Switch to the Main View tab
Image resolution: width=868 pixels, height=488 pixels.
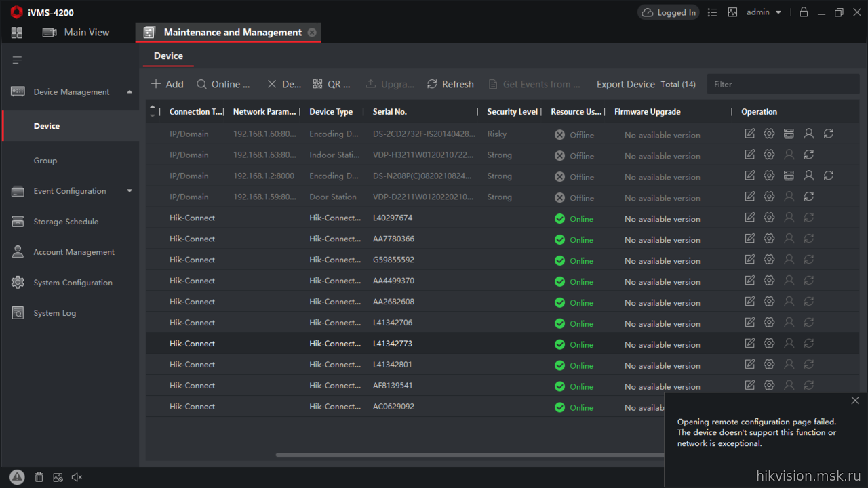click(x=76, y=33)
